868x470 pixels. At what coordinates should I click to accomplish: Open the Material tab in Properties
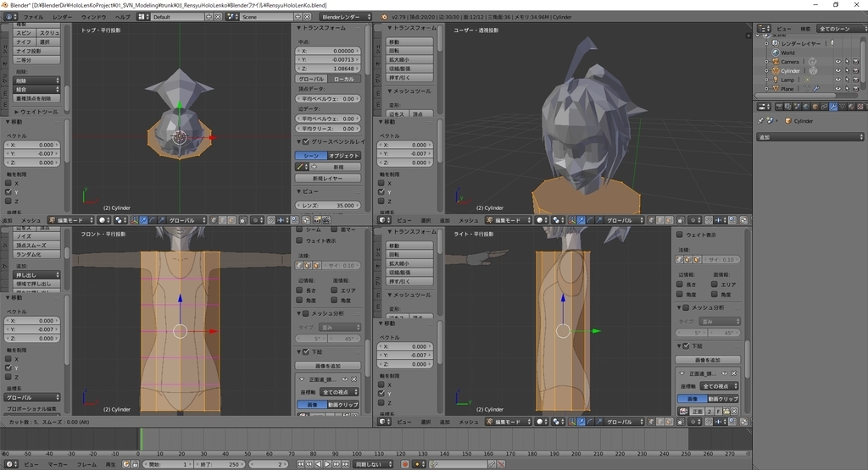pos(851,106)
